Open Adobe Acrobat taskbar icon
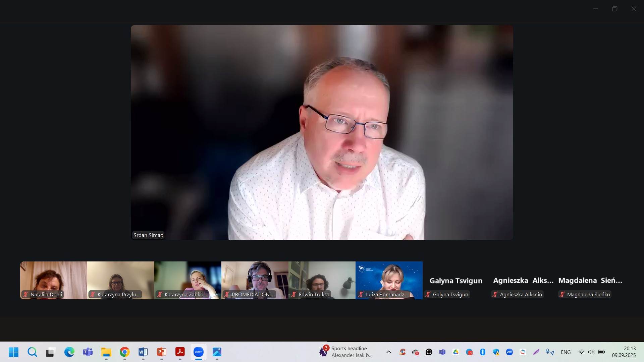Image resolution: width=644 pixels, height=362 pixels. point(180,352)
